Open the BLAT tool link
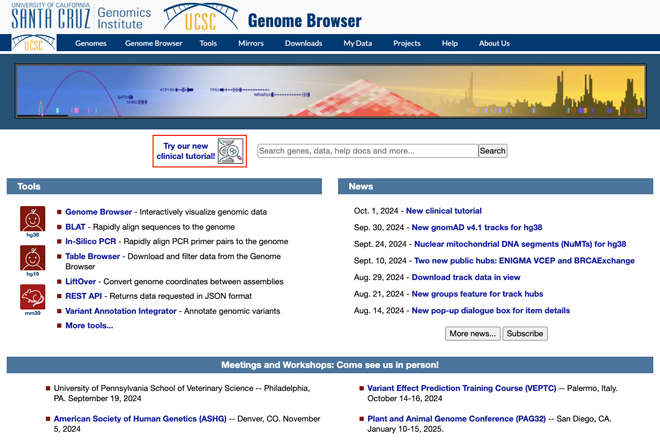The height and width of the screenshot is (440, 660). [x=75, y=227]
